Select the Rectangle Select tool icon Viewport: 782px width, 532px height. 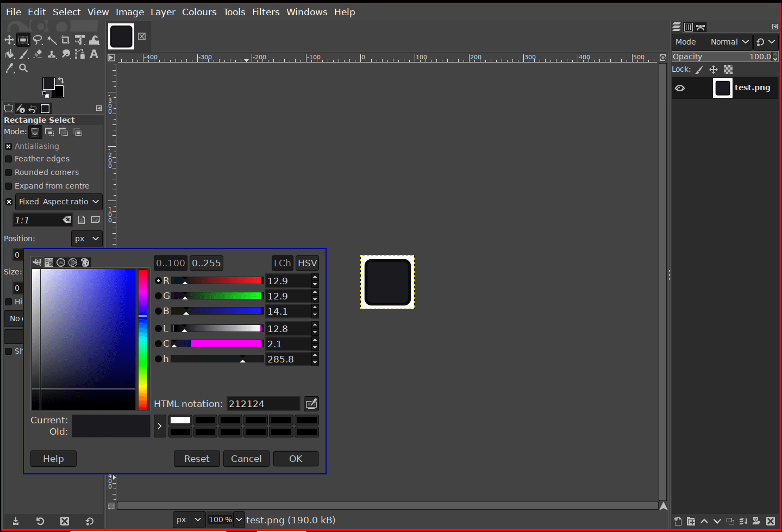tap(23, 40)
